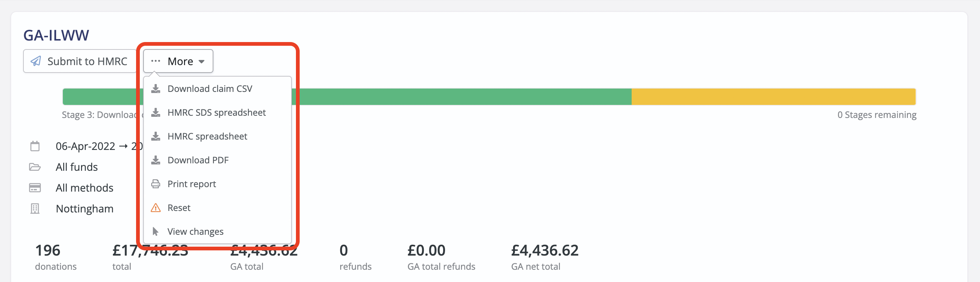The width and height of the screenshot is (980, 282).
Task: Click the ellipsis icon on the More button
Action: 155,61
